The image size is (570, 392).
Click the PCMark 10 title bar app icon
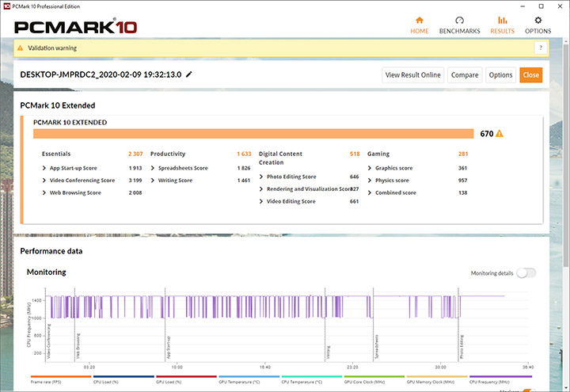point(6,6)
